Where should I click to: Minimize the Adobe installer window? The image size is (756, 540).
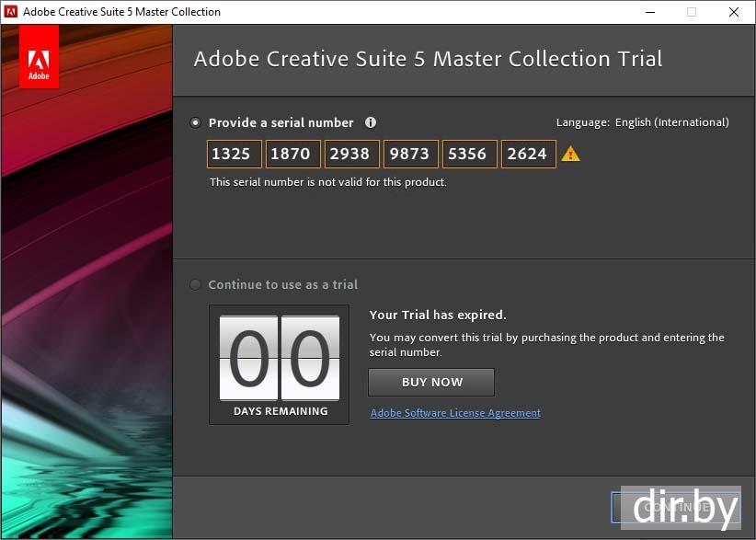click(x=649, y=12)
